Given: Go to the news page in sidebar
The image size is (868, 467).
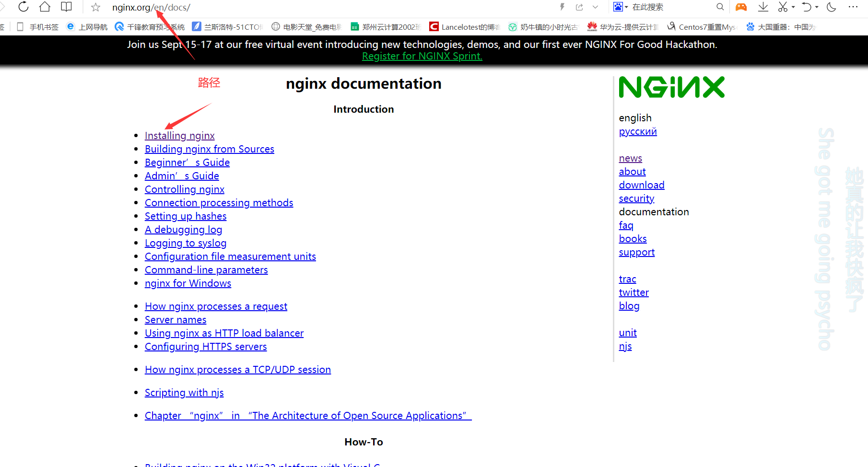Looking at the screenshot, I should click(630, 158).
